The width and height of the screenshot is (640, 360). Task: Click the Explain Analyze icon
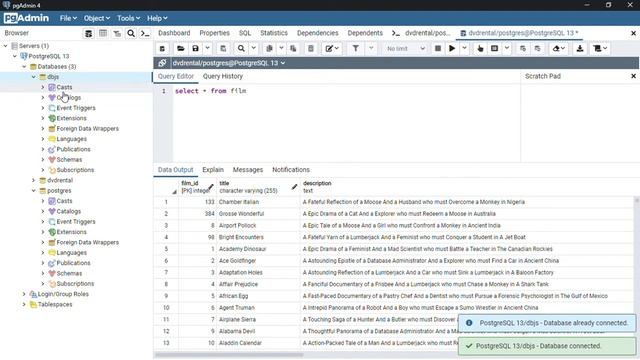(x=494, y=49)
